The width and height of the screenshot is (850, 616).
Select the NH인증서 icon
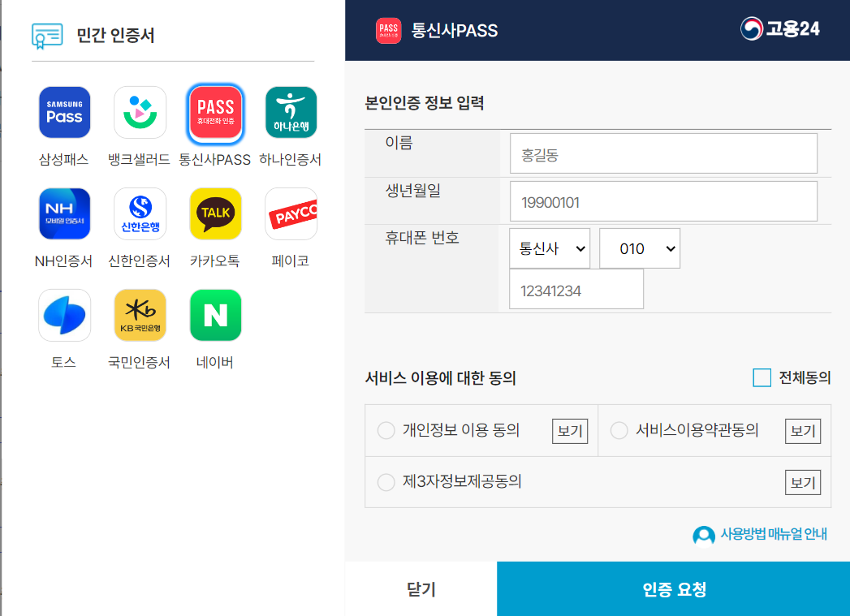pyautogui.click(x=64, y=213)
